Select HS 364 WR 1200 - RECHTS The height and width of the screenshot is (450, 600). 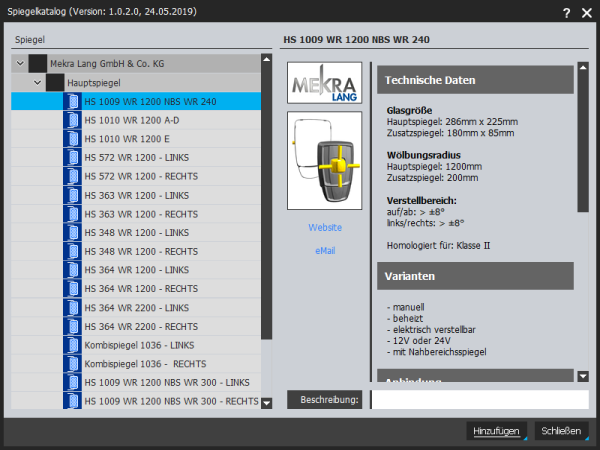coord(136,289)
